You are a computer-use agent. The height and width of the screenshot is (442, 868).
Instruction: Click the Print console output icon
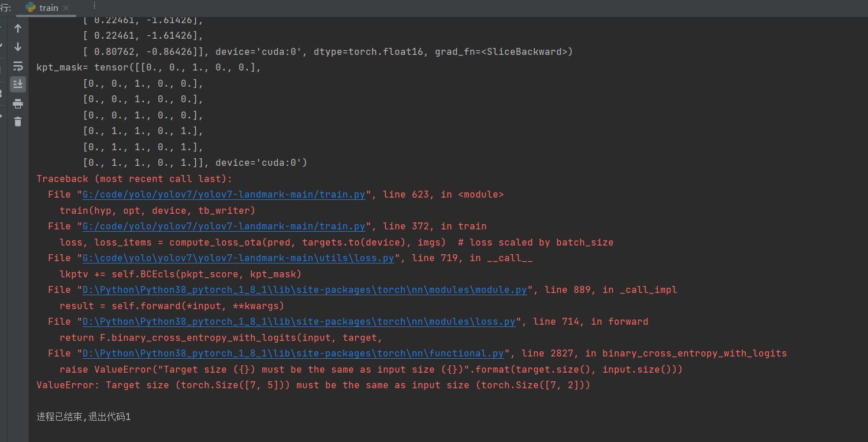click(18, 104)
